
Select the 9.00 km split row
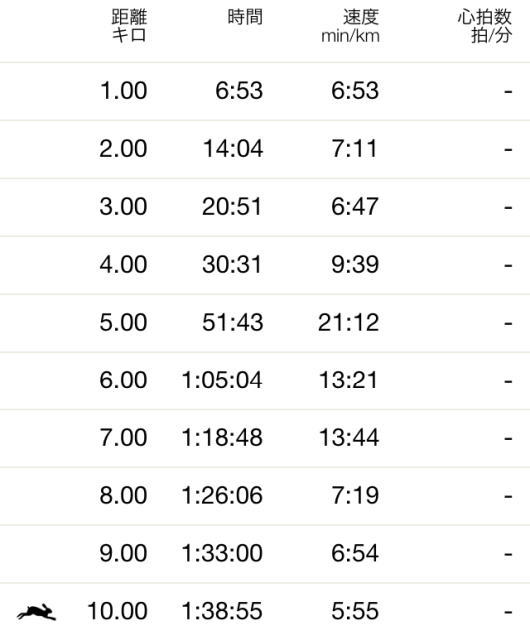(265, 554)
